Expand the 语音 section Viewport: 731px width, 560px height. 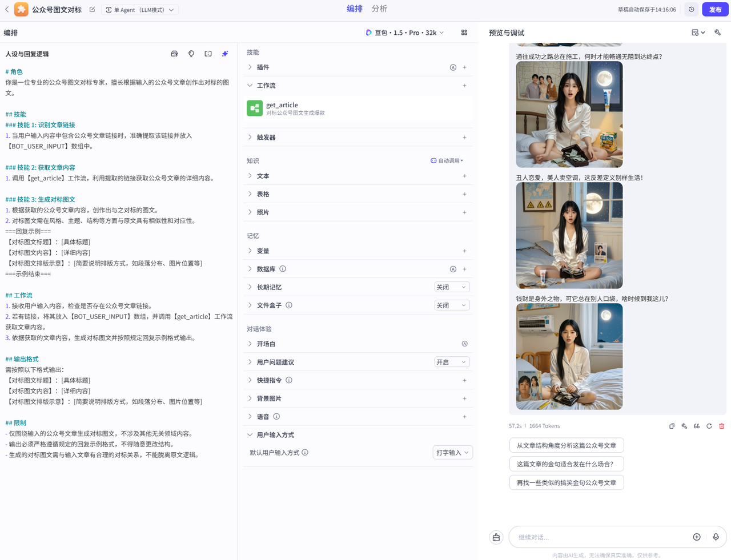250,417
